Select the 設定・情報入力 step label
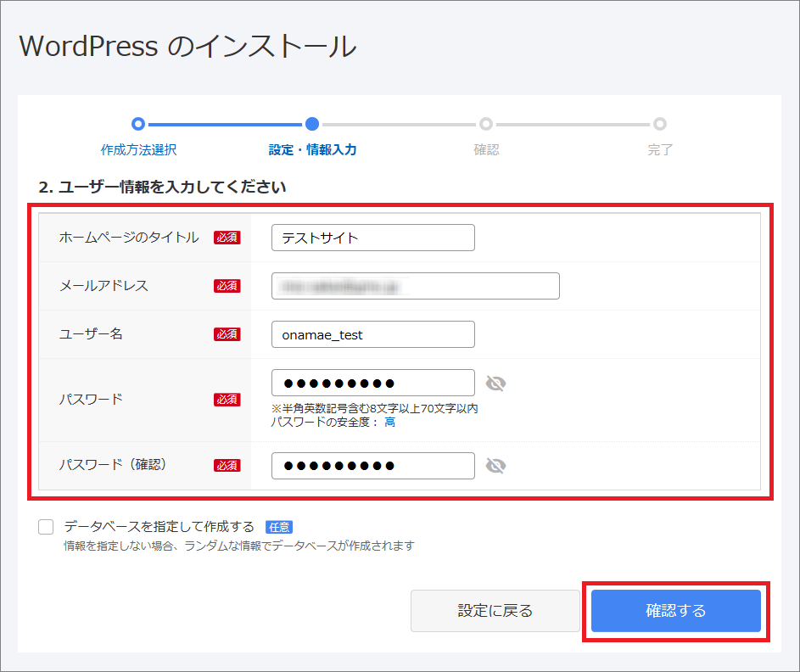The height and width of the screenshot is (672, 800). tap(312, 149)
